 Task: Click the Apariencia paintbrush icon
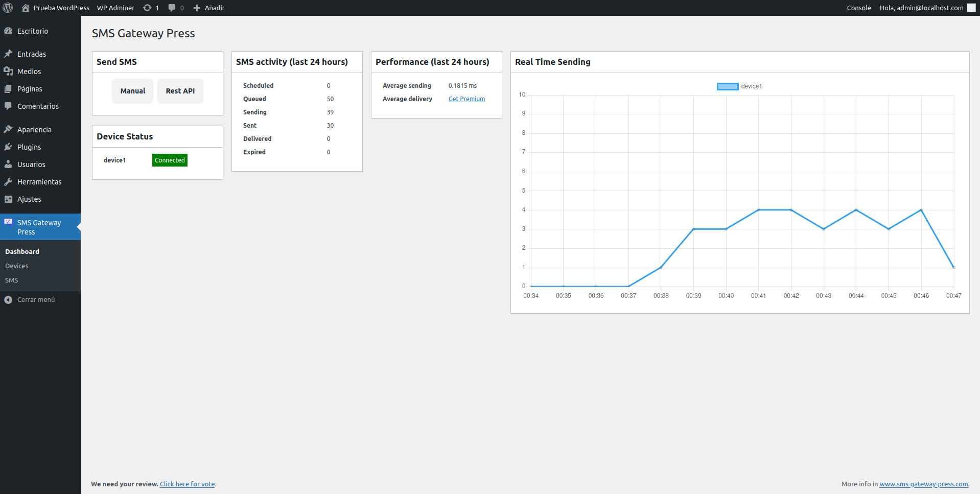tap(8, 129)
